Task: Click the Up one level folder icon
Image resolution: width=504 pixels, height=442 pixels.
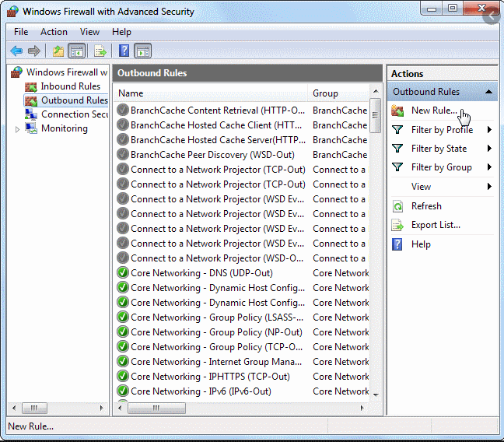Action: 58,51
